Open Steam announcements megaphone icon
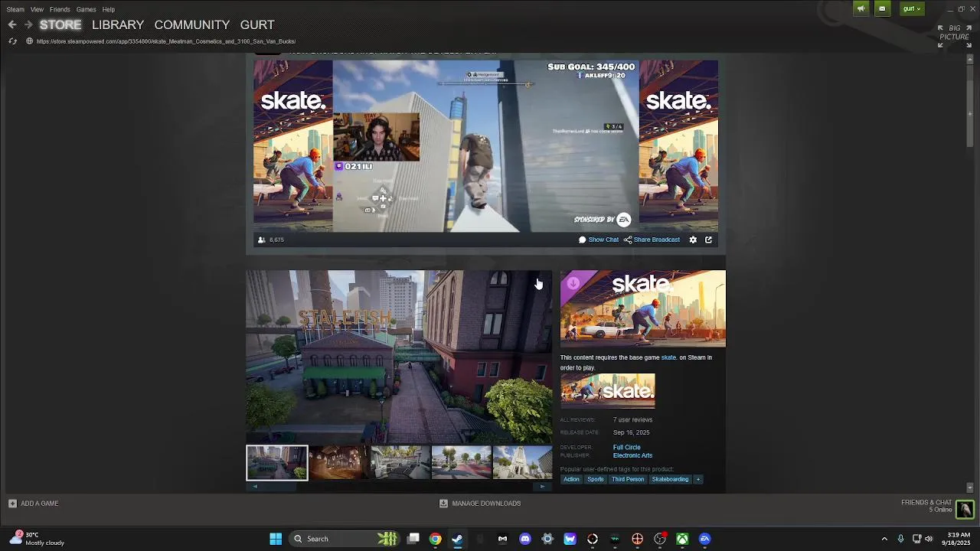The width and height of the screenshot is (980, 551). pos(861,8)
